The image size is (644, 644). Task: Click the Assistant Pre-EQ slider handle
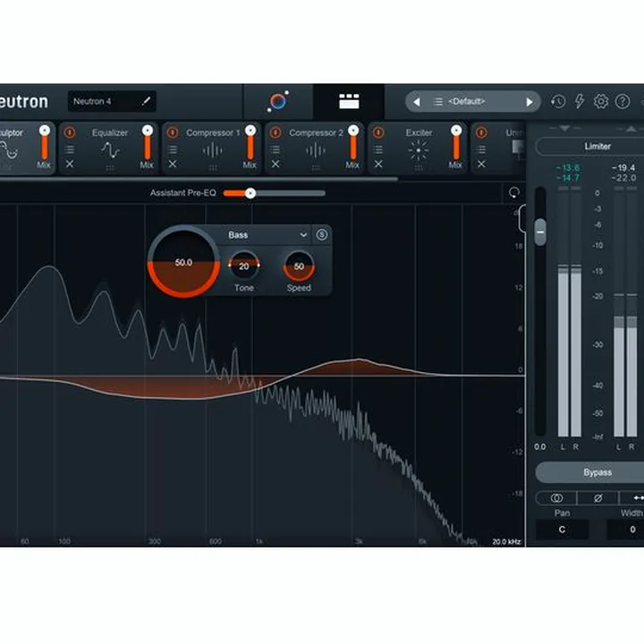pos(250,193)
